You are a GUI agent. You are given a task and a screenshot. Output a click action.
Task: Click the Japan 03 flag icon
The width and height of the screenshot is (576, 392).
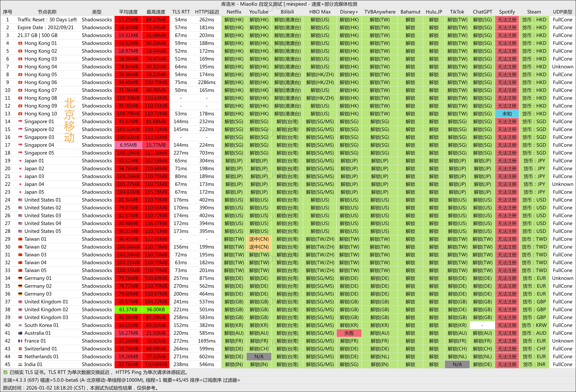tap(20, 176)
